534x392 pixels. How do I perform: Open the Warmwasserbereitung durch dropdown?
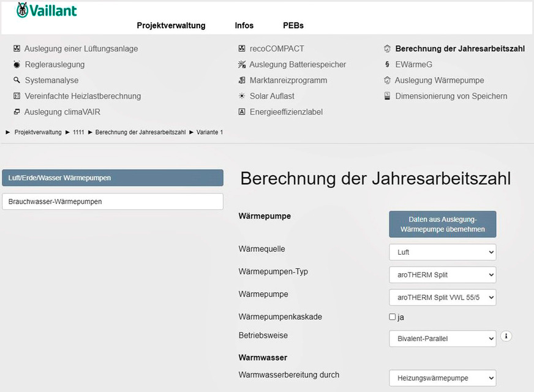coord(442,378)
